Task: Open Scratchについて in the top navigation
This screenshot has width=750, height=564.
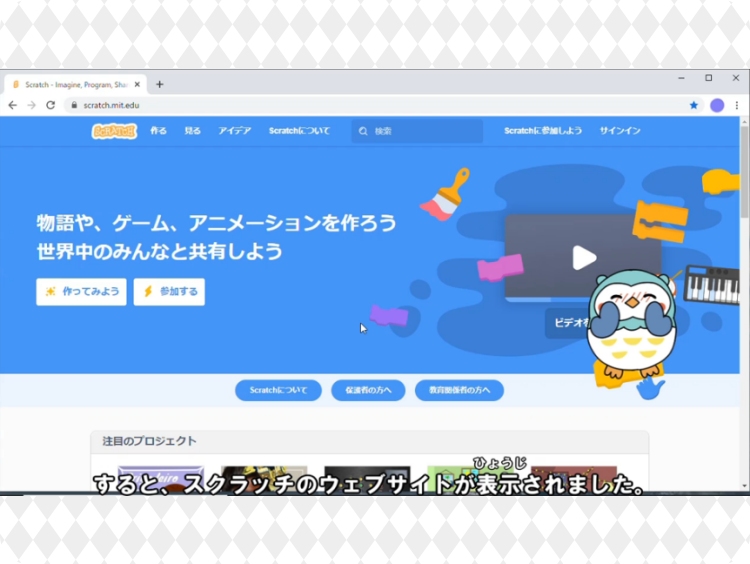Action: 299,131
